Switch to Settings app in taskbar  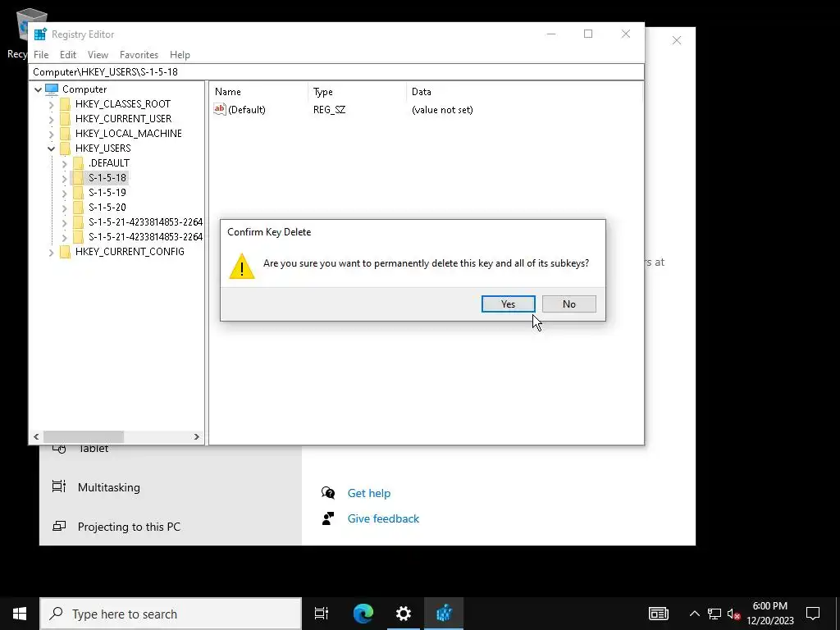[404, 614]
